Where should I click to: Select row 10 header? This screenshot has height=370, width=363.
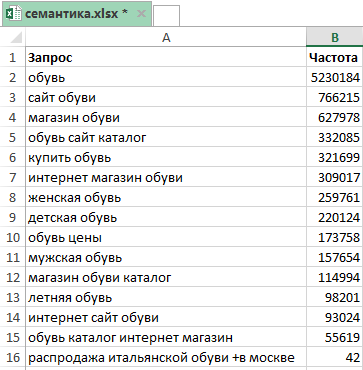click(x=12, y=237)
